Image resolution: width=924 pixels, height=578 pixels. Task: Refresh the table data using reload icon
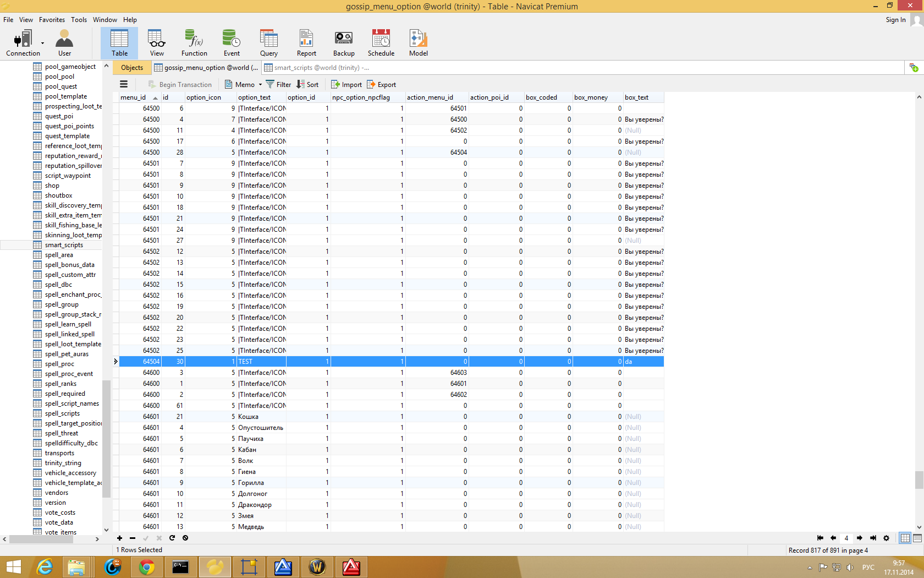172,538
